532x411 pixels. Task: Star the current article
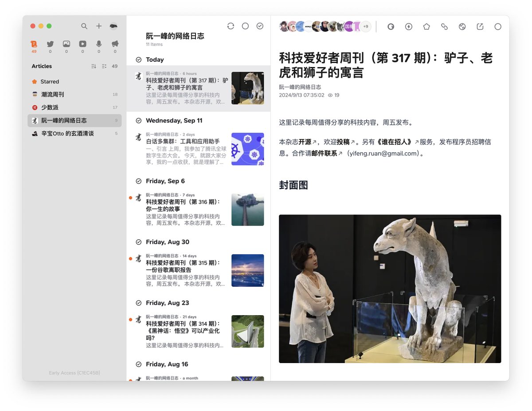pos(426,26)
